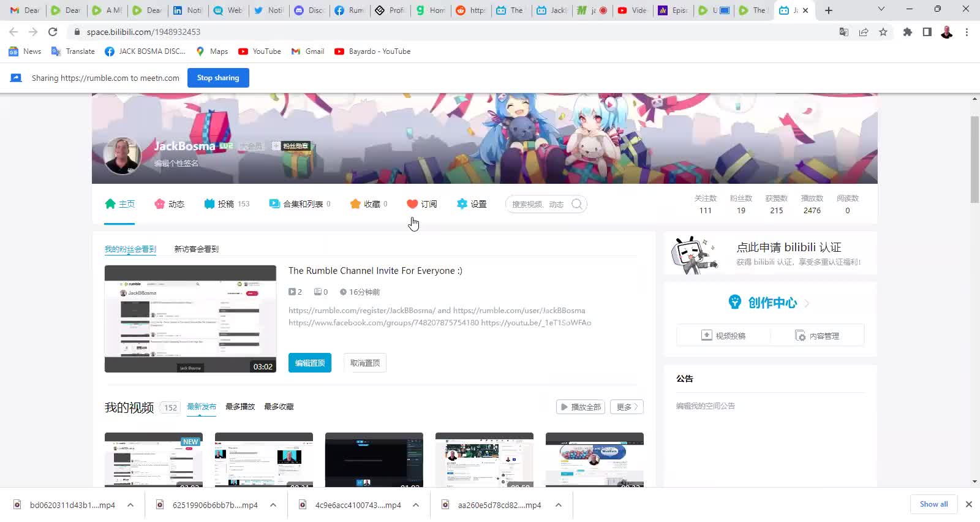Screen dimensions: 980x522
Task: Click the 编辑置顶 button
Action: [310, 363]
